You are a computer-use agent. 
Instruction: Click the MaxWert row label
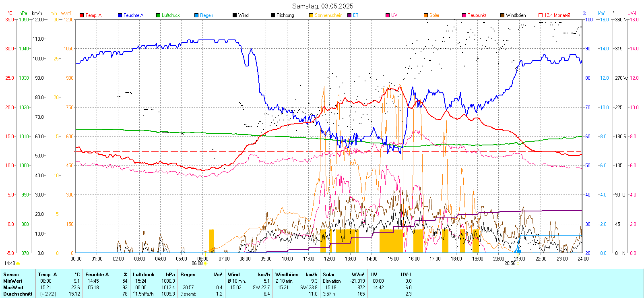click(x=13, y=288)
